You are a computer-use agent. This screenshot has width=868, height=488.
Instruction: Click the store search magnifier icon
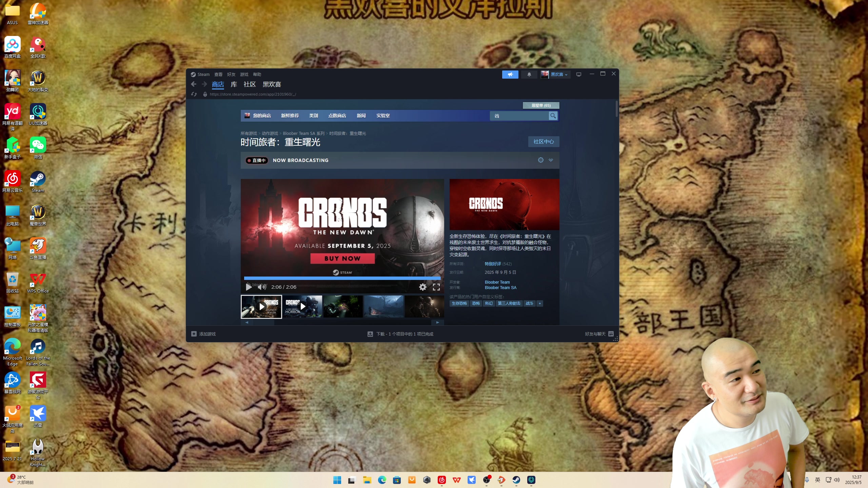click(553, 116)
